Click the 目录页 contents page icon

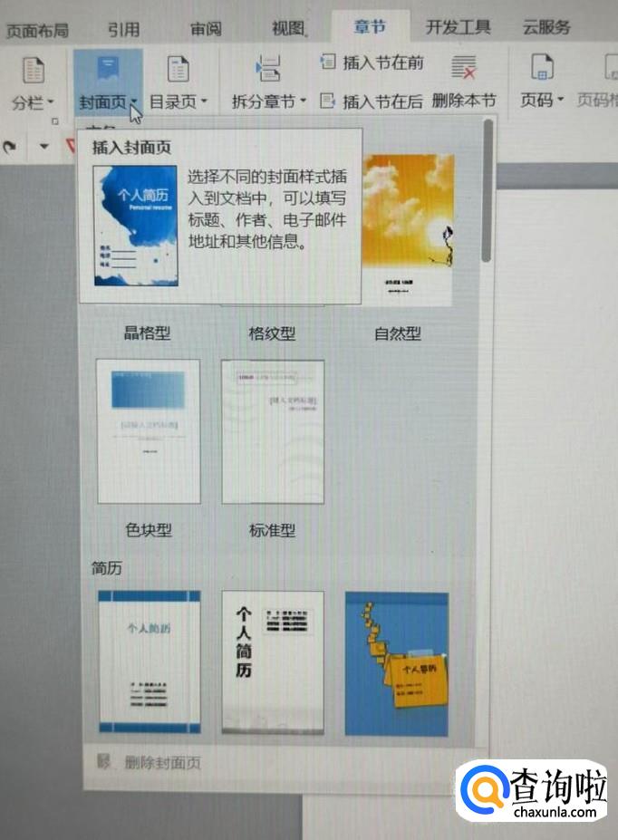tap(178, 69)
